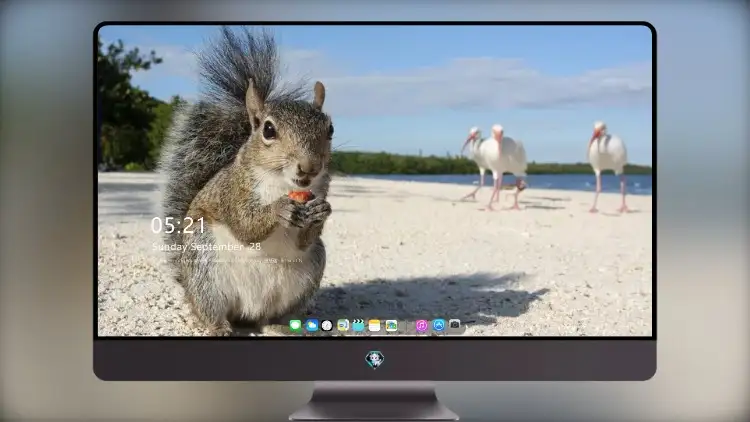750x422 pixels.
Task: Click the 05:21 clock widget
Action: point(177,225)
